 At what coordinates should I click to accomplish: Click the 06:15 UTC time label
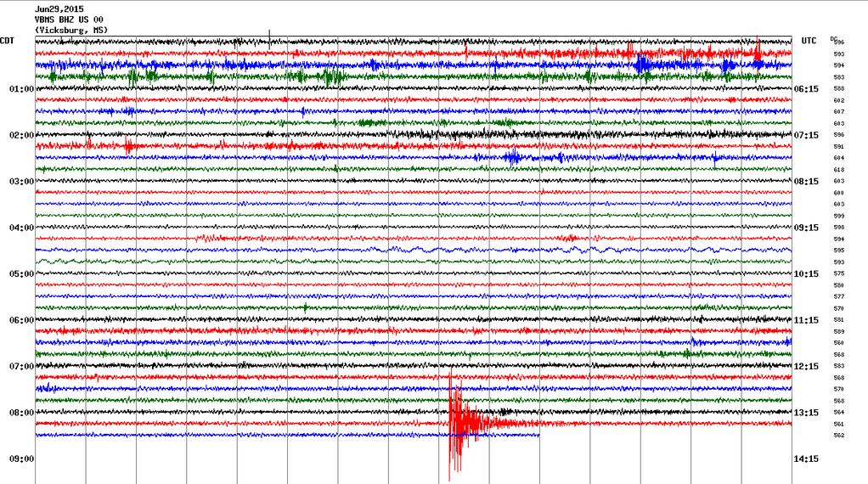pyautogui.click(x=806, y=88)
